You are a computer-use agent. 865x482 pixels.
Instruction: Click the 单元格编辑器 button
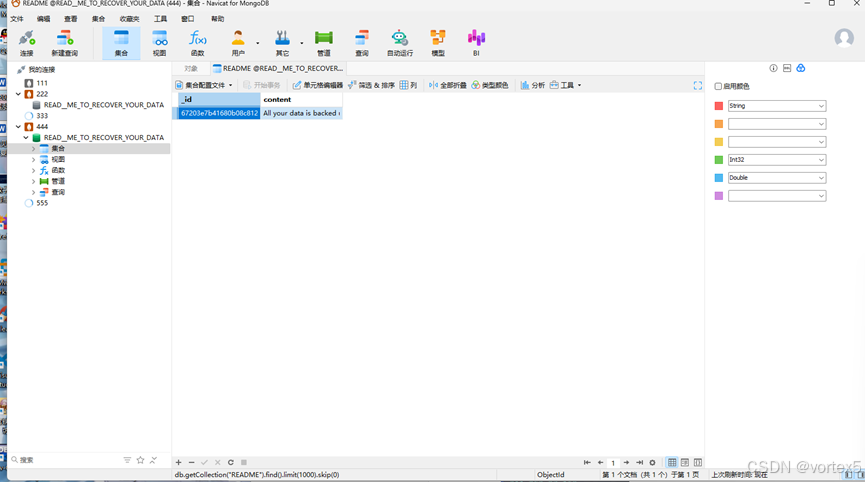point(318,85)
